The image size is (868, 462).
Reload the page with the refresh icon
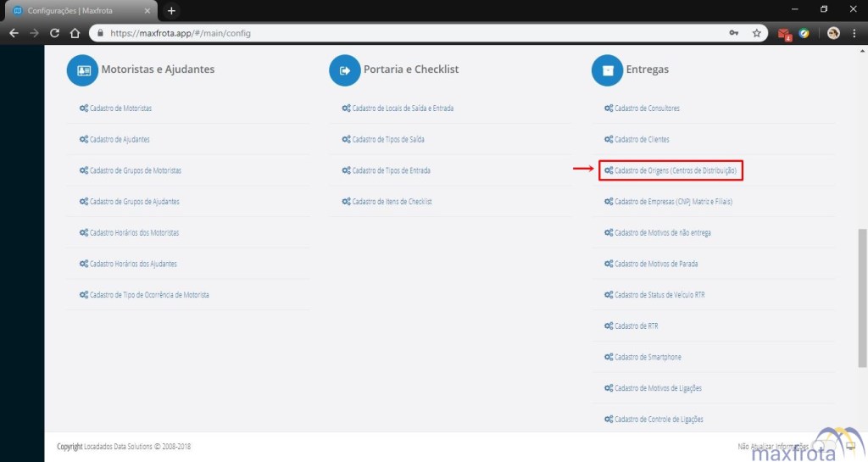(x=54, y=34)
